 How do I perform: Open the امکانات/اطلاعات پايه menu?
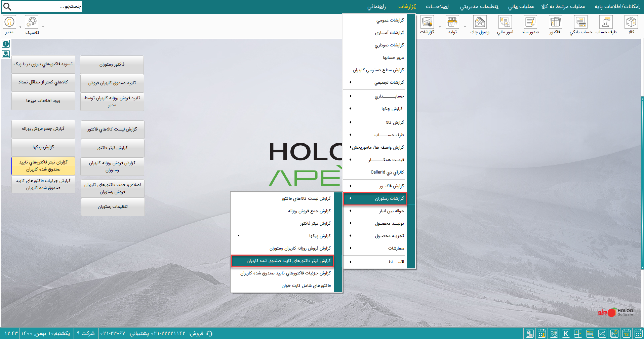617,6
